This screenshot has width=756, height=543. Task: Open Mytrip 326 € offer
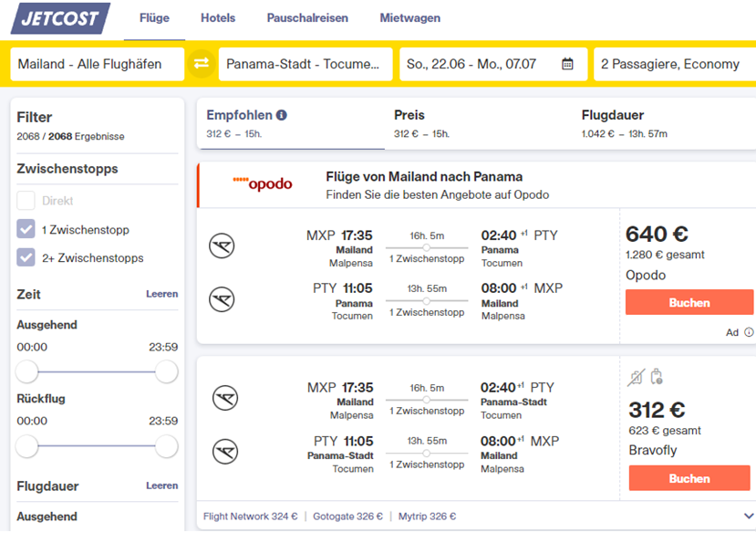point(427,517)
